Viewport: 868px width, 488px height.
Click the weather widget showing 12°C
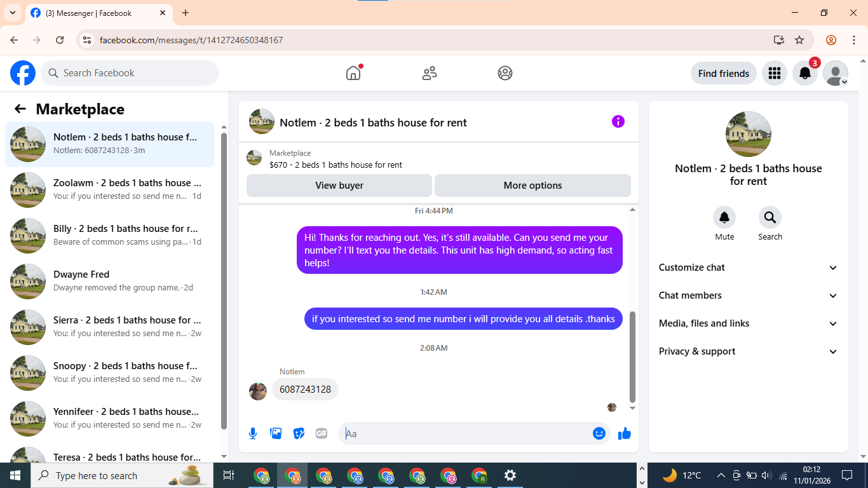click(682, 475)
